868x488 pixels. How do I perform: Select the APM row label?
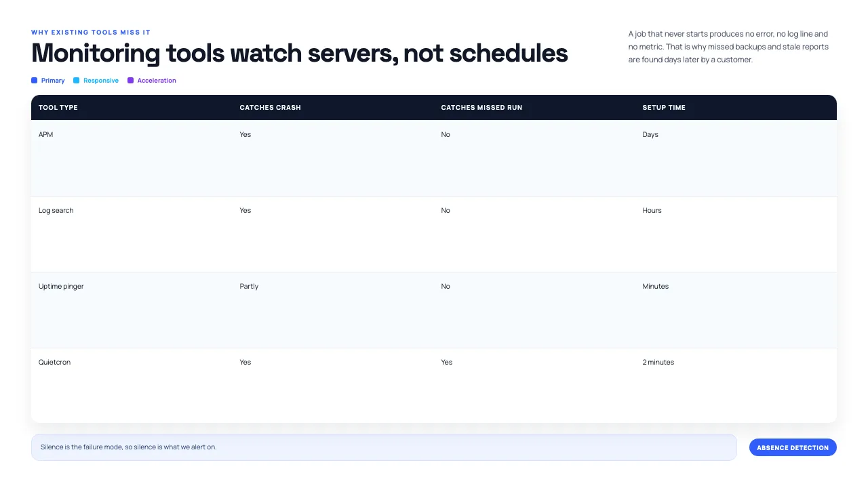pyautogui.click(x=45, y=134)
